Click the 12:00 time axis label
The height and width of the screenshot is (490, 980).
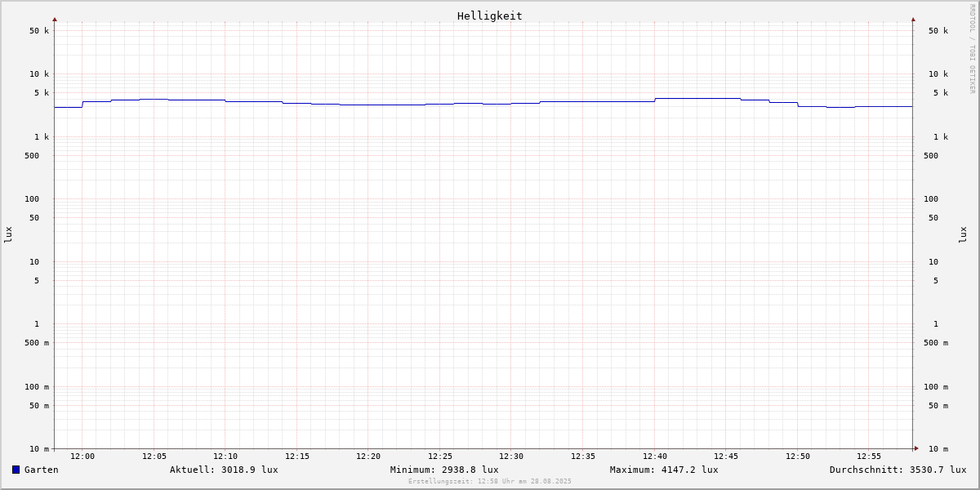pos(82,457)
